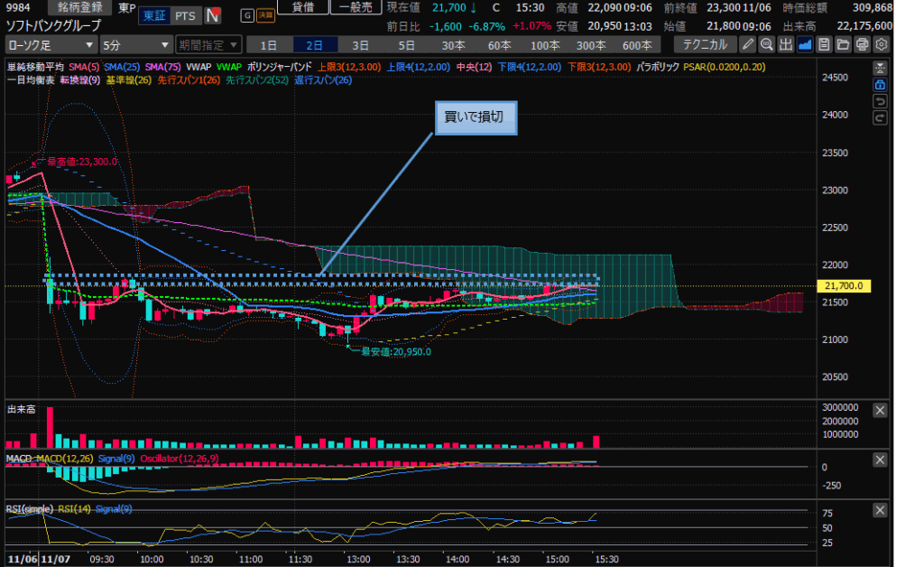The image size is (924, 567).
Task: Open chart settings with the gear icon
Action: (881, 44)
